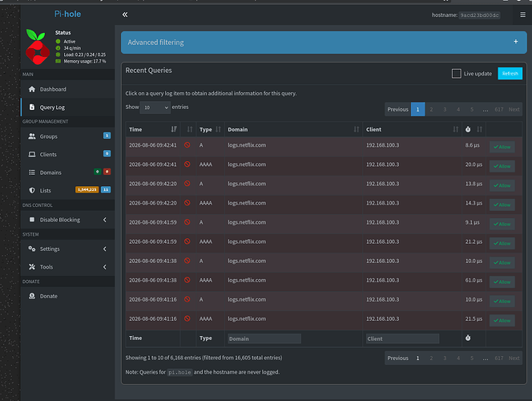Enable the Live update checkbox

(457, 74)
